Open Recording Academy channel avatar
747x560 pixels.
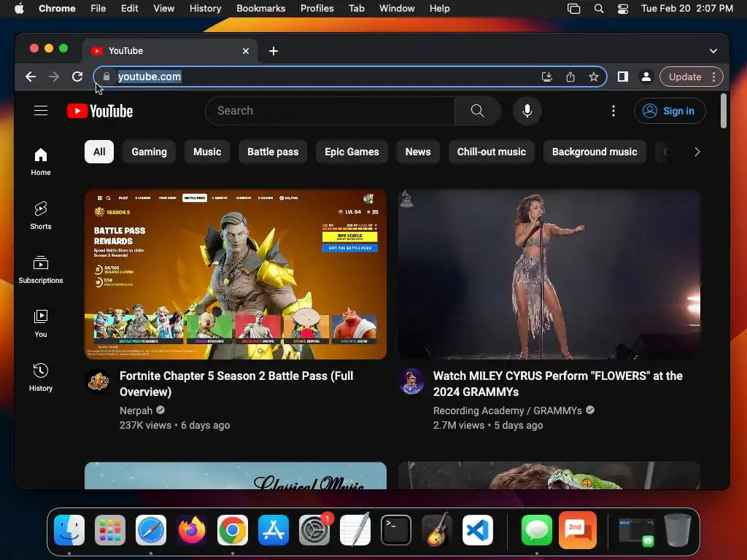coord(411,381)
